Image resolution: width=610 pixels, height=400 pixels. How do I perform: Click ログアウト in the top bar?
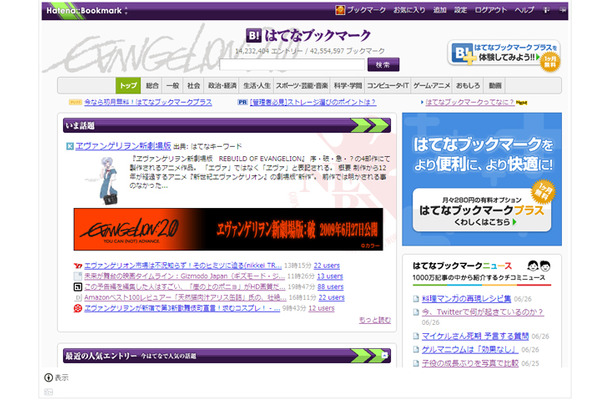tap(491, 10)
